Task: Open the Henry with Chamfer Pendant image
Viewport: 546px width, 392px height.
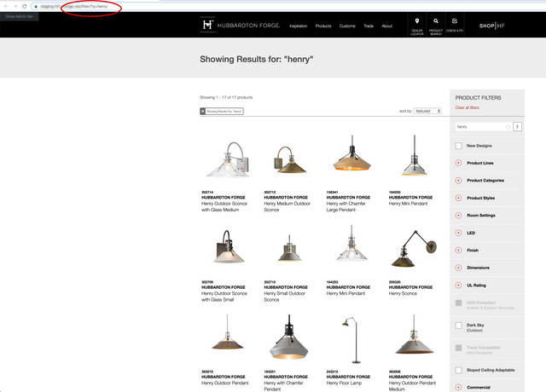Action: coord(288,337)
